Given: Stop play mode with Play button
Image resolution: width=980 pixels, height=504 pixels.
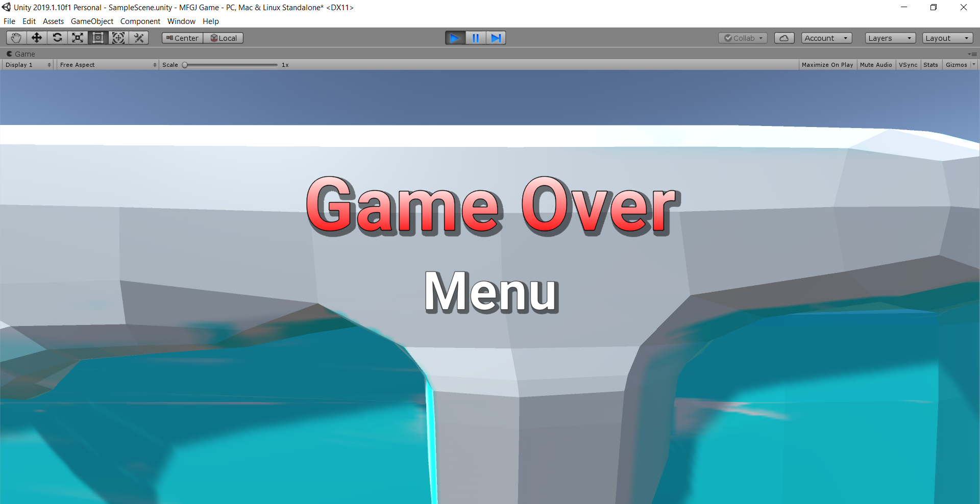Looking at the screenshot, I should point(455,38).
